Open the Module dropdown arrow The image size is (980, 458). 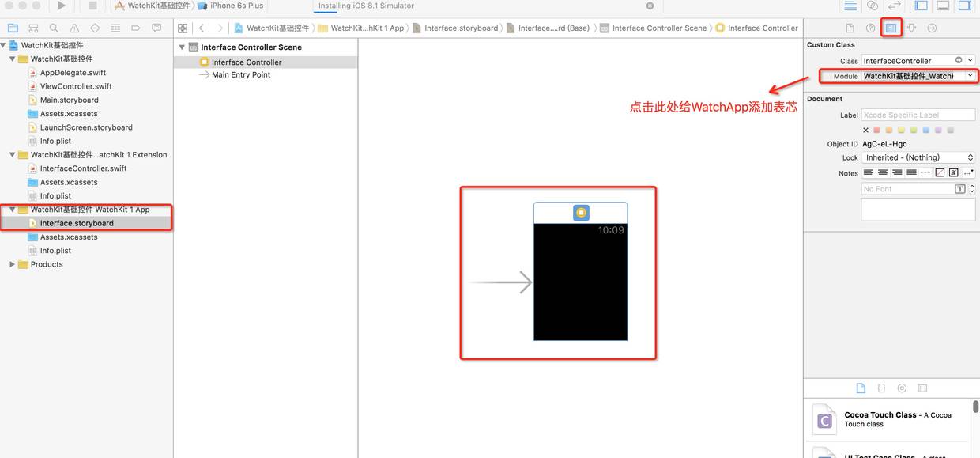pyautogui.click(x=971, y=76)
